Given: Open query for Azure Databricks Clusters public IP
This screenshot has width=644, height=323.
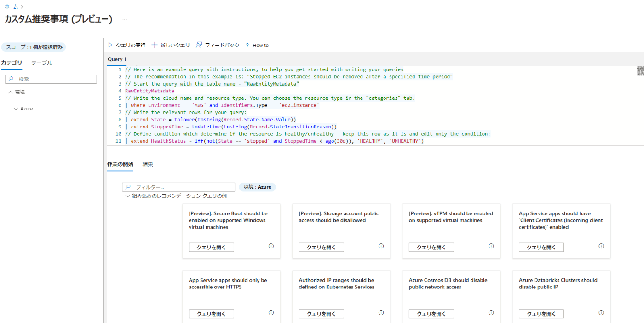Looking at the screenshot, I should click(x=541, y=314).
